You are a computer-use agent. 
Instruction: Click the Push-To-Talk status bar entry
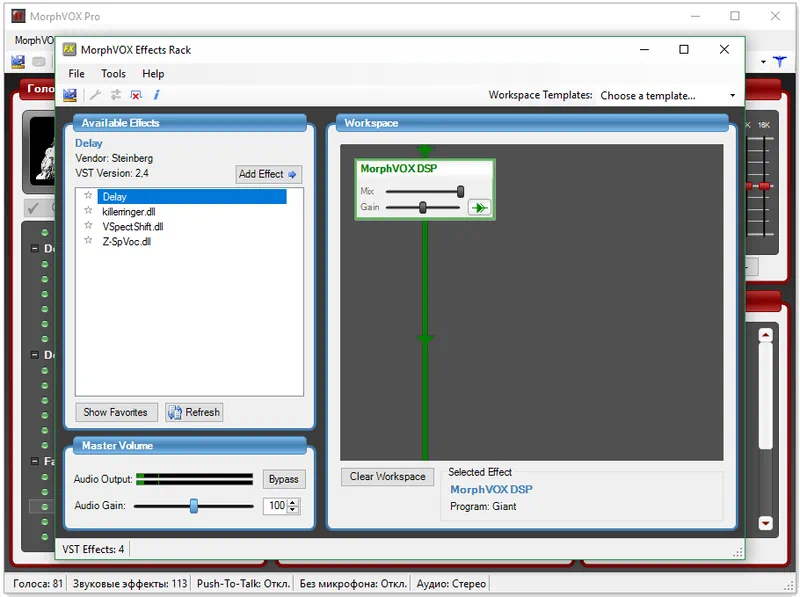click(243, 583)
